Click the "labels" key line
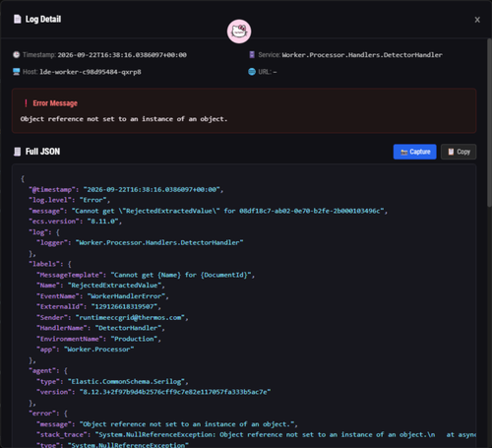The height and width of the screenshot is (448, 492). click(x=50, y=264)
